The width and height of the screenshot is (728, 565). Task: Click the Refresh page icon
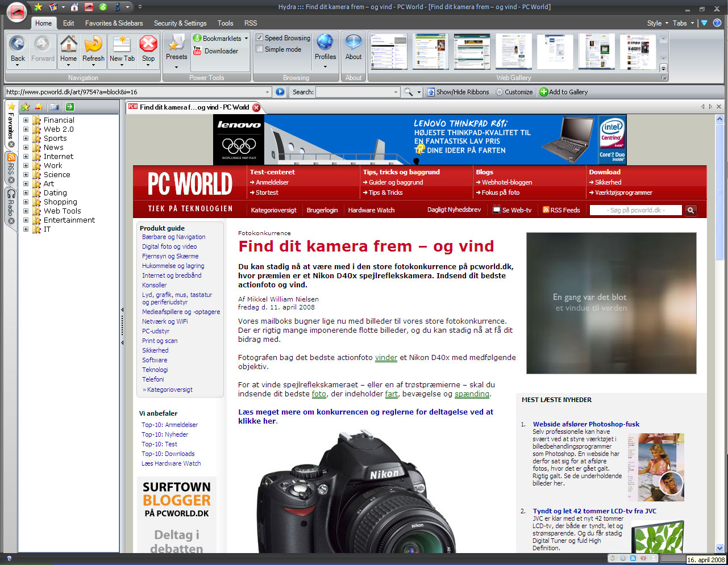click(x=93, y=45)
